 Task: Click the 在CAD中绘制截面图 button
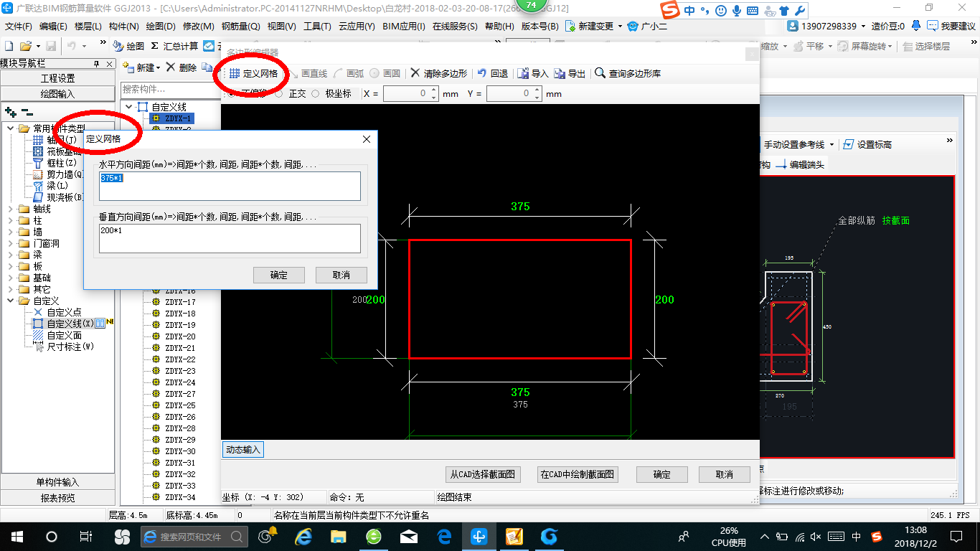(x=578, y=474)
